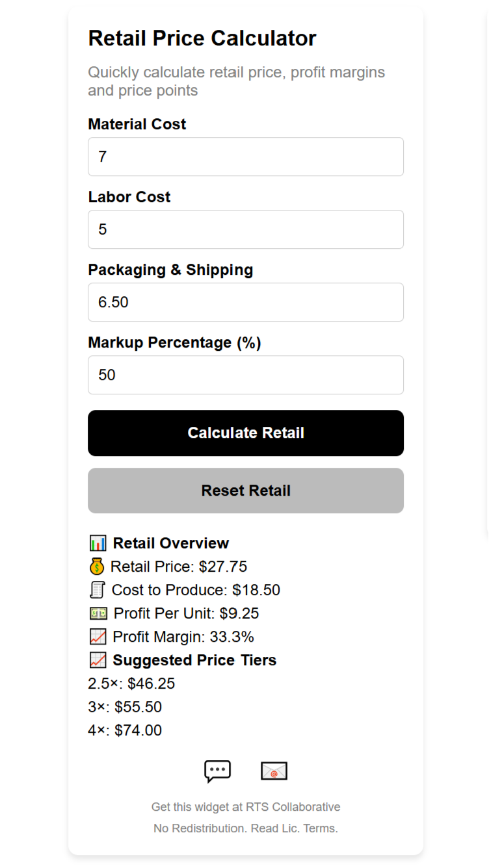Click inside the Material Cost field
Image resolution: width=489 pixels, height=868 pixels.
(x=245, y=157)
